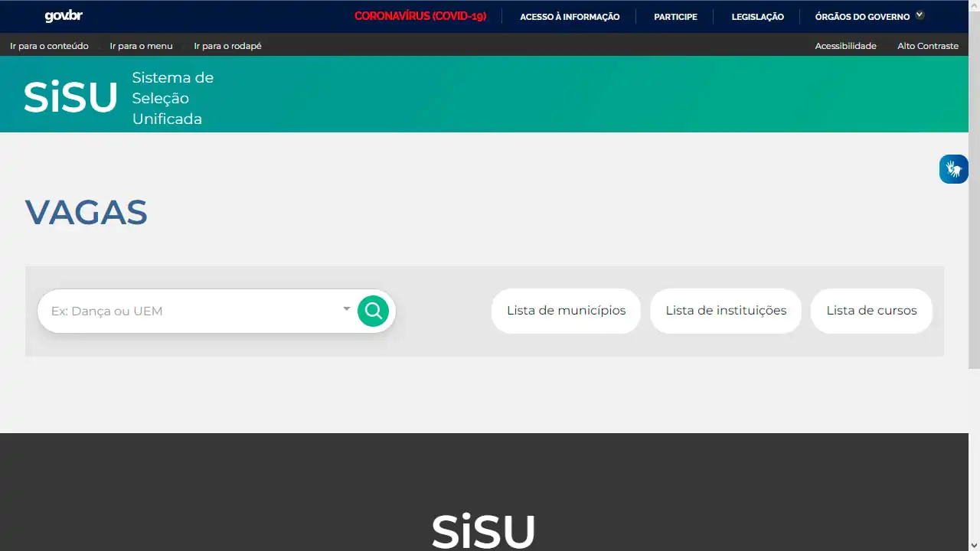Click the VAGAS heading

(x=86, y=212)
